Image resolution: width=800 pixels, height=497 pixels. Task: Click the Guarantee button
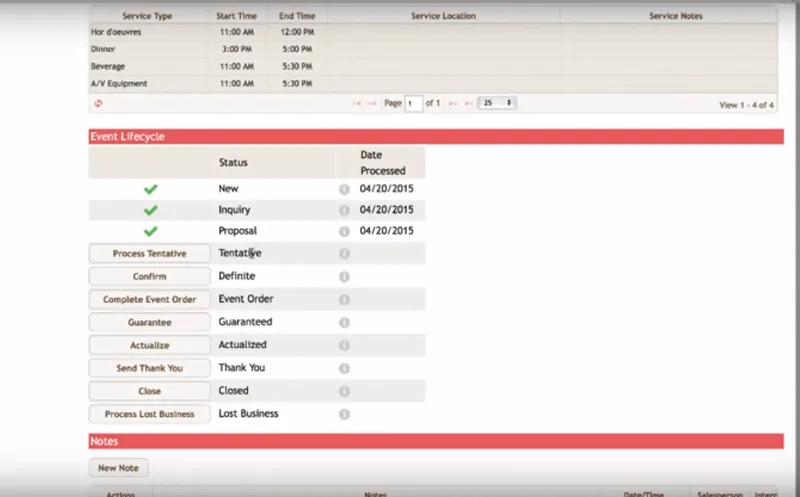tap(149, 322)
